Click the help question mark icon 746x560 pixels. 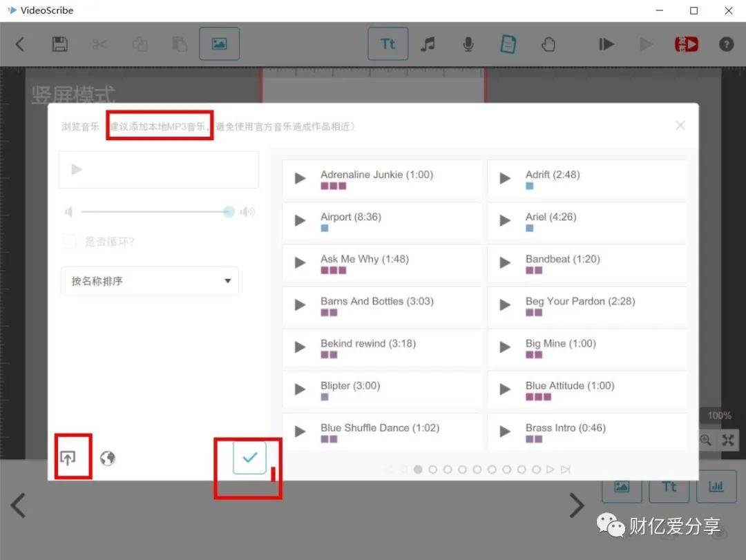[726, 44]
